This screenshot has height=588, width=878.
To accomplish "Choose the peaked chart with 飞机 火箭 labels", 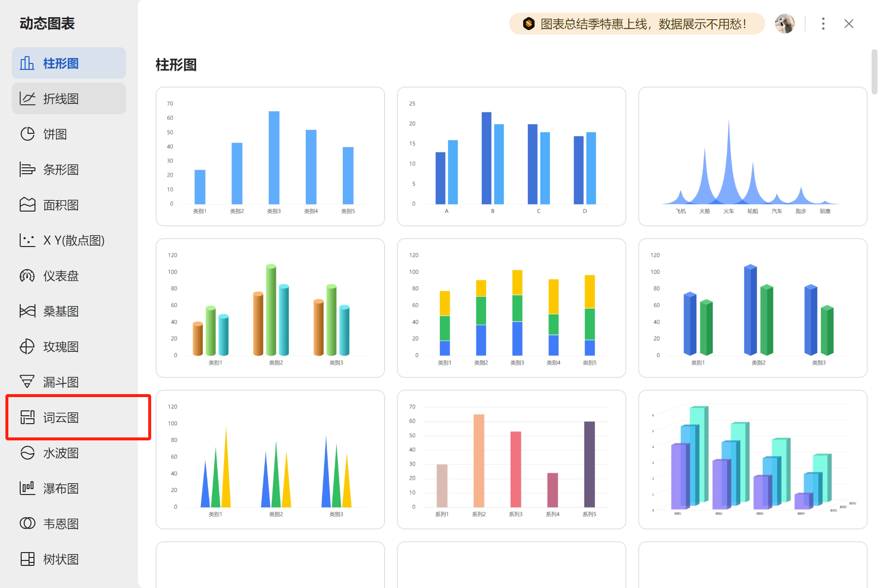I will point(752,156).
